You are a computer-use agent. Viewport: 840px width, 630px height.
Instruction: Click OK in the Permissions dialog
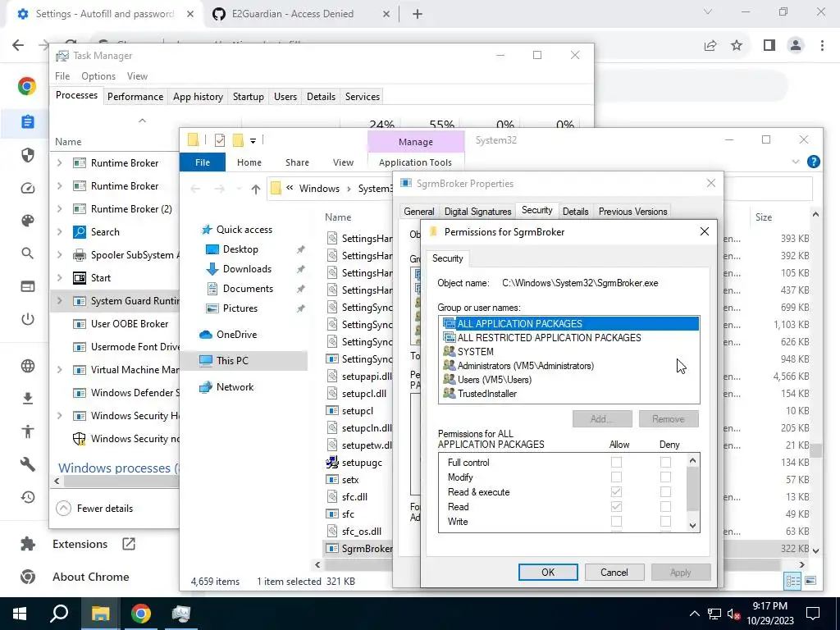click(x=548, y=572)
